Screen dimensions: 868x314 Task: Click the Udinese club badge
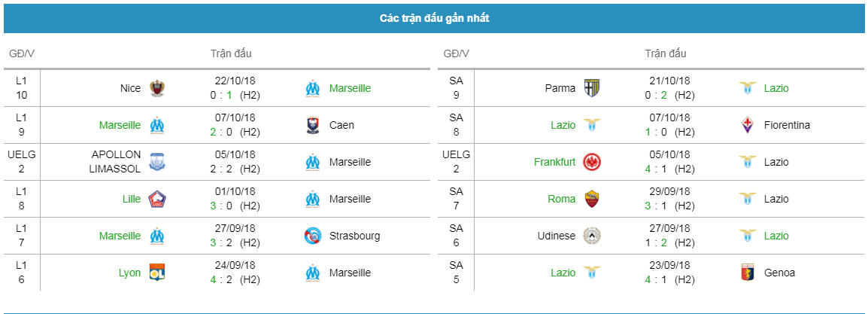point(592,236)
